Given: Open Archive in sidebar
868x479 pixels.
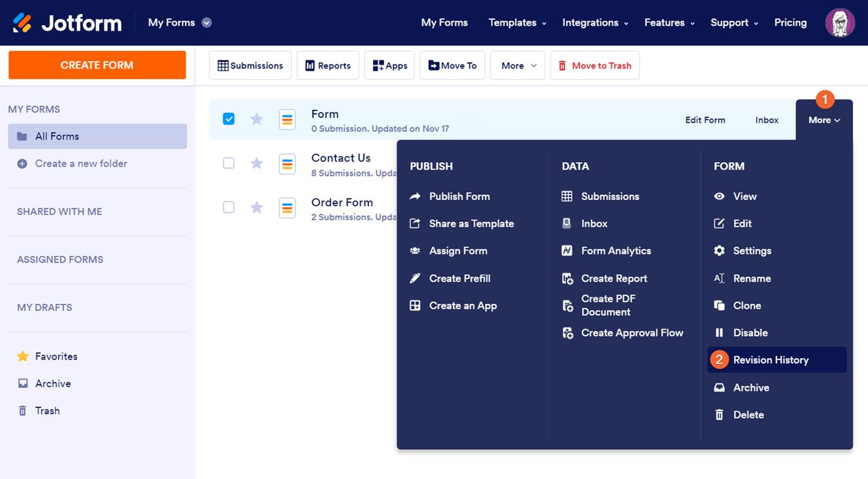Looking at the screenshot, I should click(53, 383).
